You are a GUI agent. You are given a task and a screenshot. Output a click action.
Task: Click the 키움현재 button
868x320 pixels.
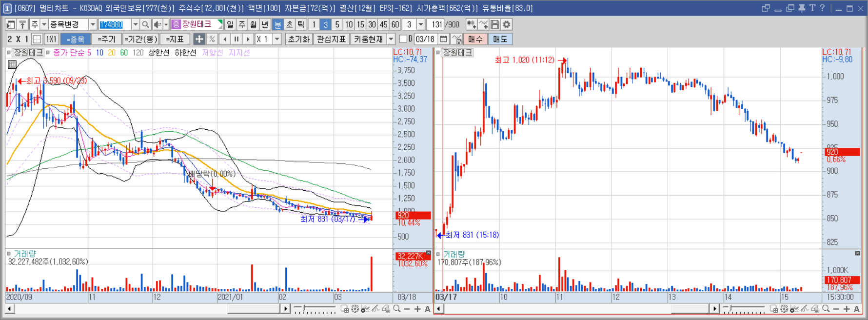pyautogui.click(x=368, y=39)
